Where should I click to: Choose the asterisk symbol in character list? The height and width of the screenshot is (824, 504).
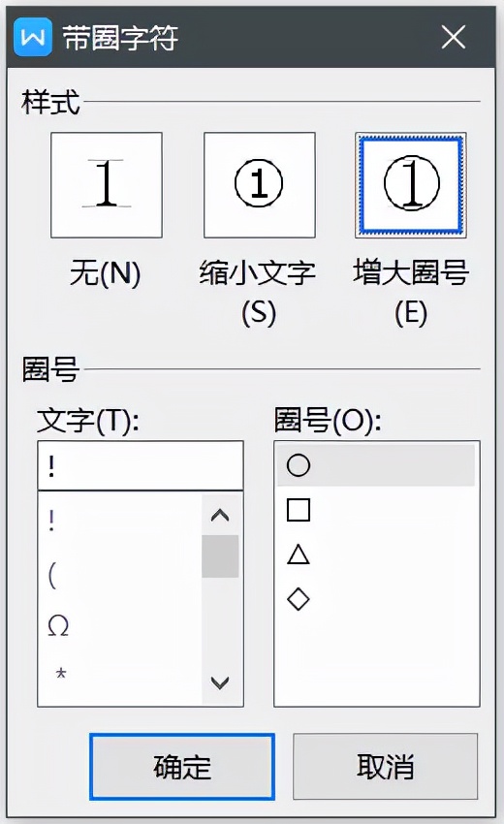pos(61,673)
